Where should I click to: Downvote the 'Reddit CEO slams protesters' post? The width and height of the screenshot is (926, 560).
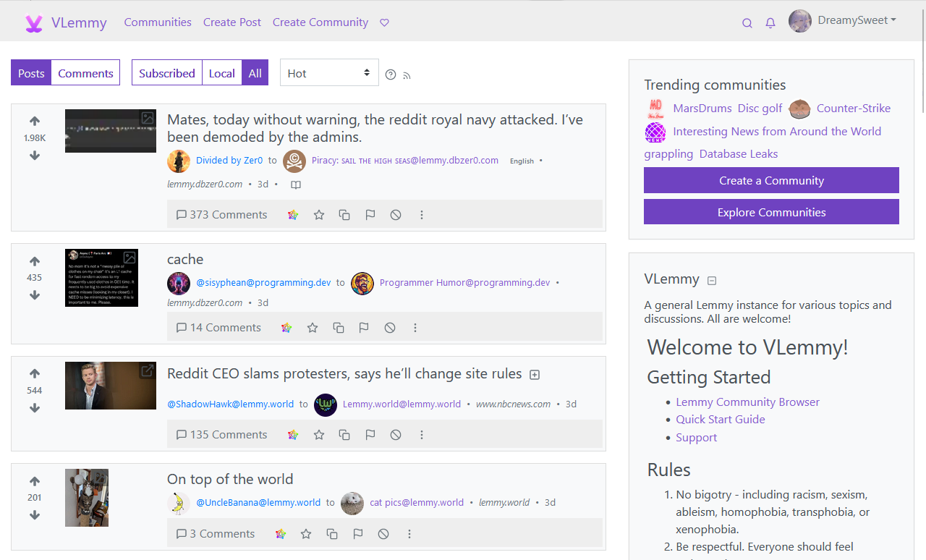pos(35,408)
